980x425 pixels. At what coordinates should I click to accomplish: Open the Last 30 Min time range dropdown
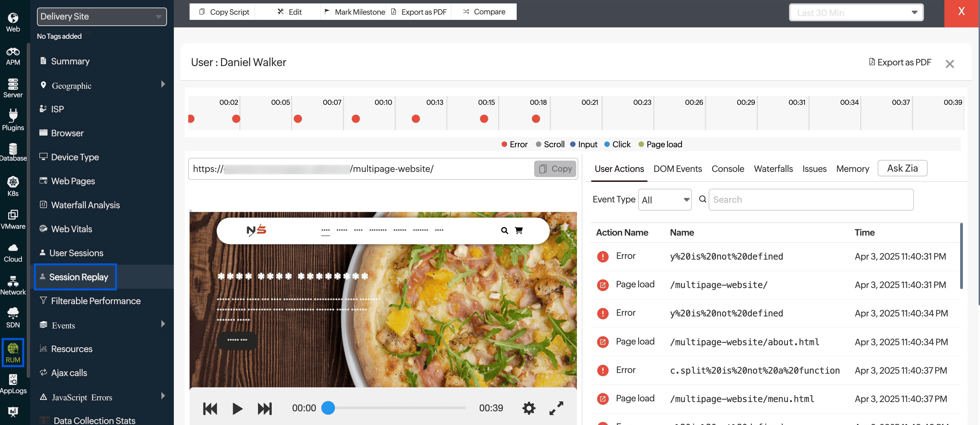click(x=856, y=13)
